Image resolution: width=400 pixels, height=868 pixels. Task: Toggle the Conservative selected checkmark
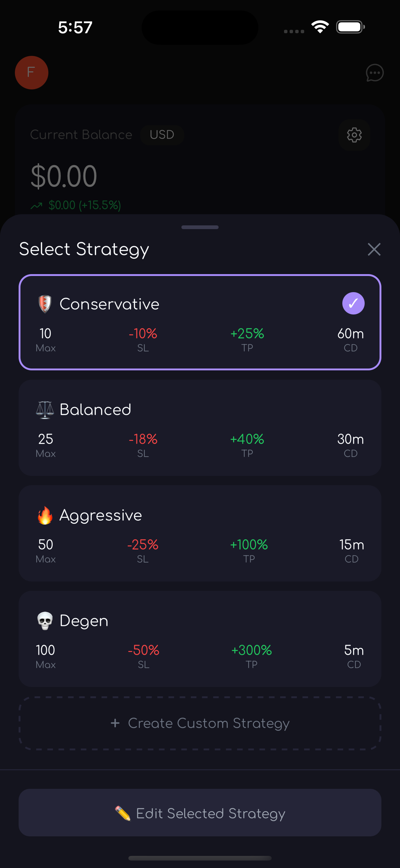(x=353, y=304)
